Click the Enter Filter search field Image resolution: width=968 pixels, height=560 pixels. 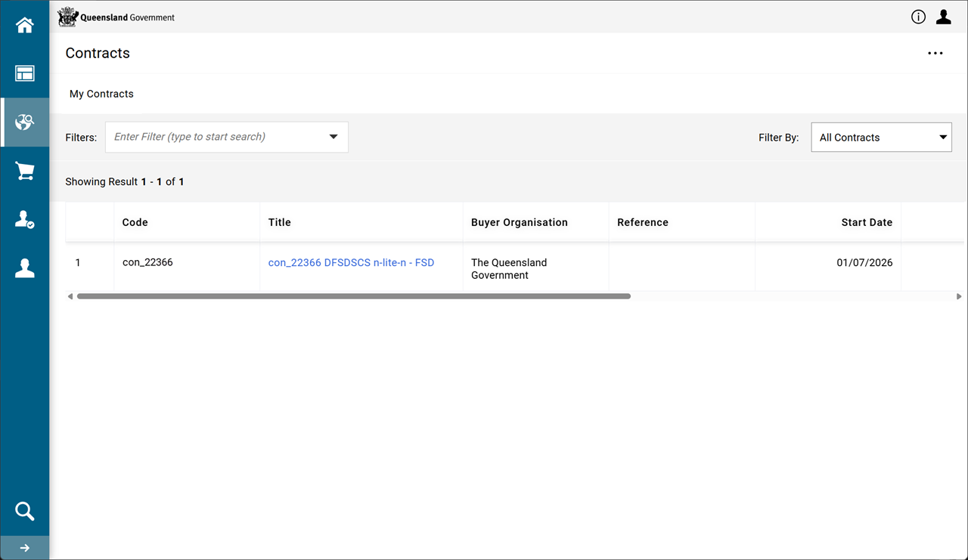click(x=216, y=137)
